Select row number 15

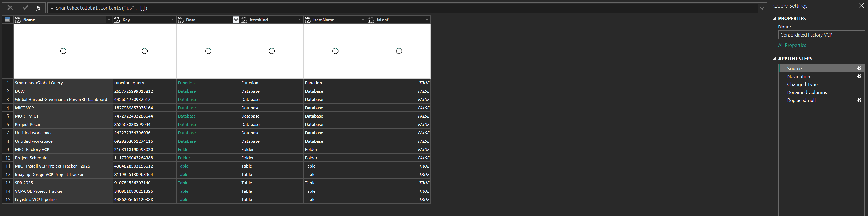tap(8, 200)
